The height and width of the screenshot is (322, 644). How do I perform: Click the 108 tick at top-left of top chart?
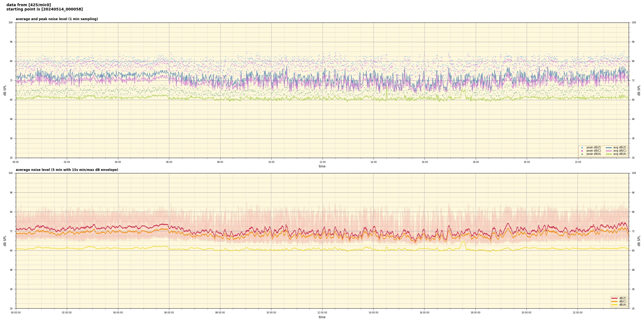10,23
